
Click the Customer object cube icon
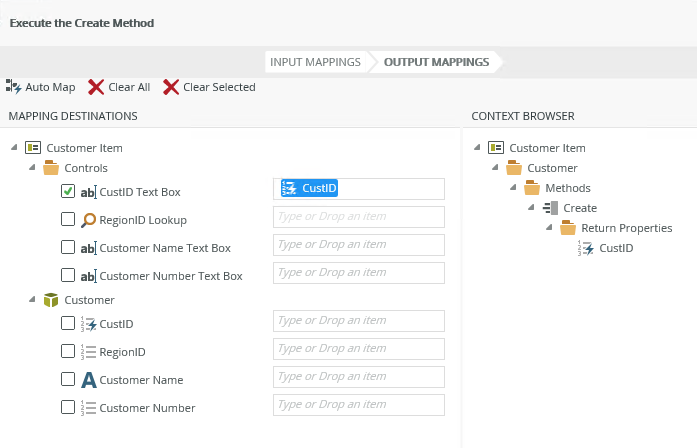[x=51, y=300]
